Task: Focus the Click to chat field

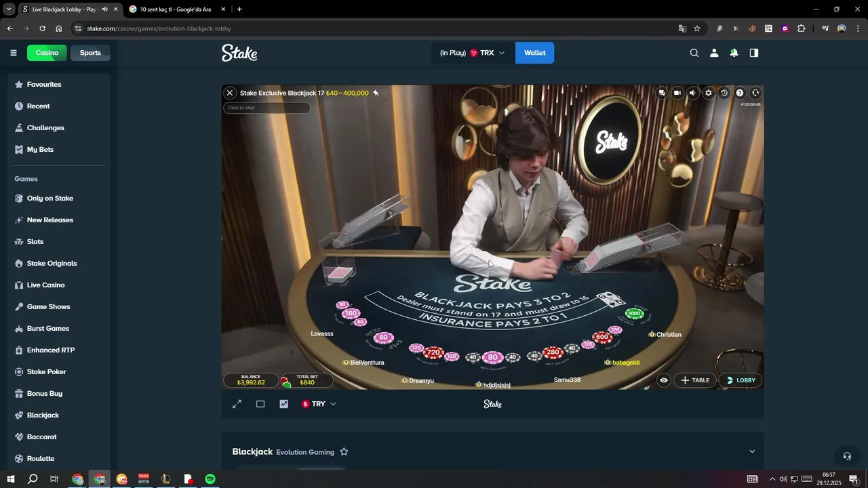Action: [267, 108]
